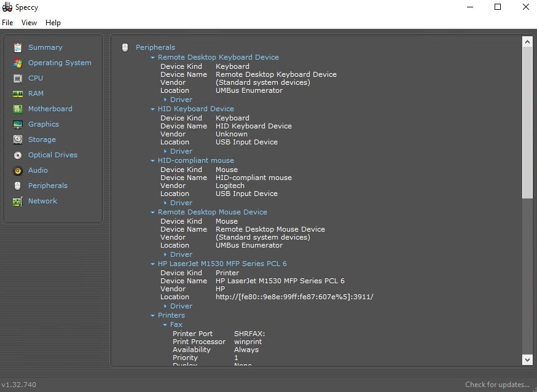Image resolution: width=537 pixels, height=392 pixels.
Task: Click the Motherboard icon in sidebar
Action: (x=18, y=109)
